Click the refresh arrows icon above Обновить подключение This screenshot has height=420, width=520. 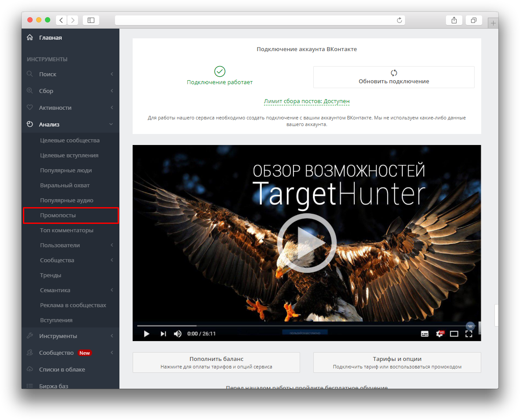click(394, 73)
